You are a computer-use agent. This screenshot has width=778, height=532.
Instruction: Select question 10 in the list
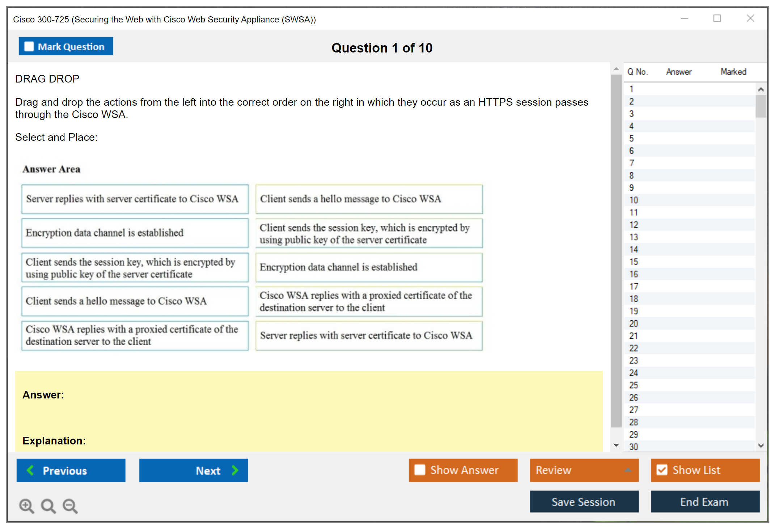click(x=634, y=200)
